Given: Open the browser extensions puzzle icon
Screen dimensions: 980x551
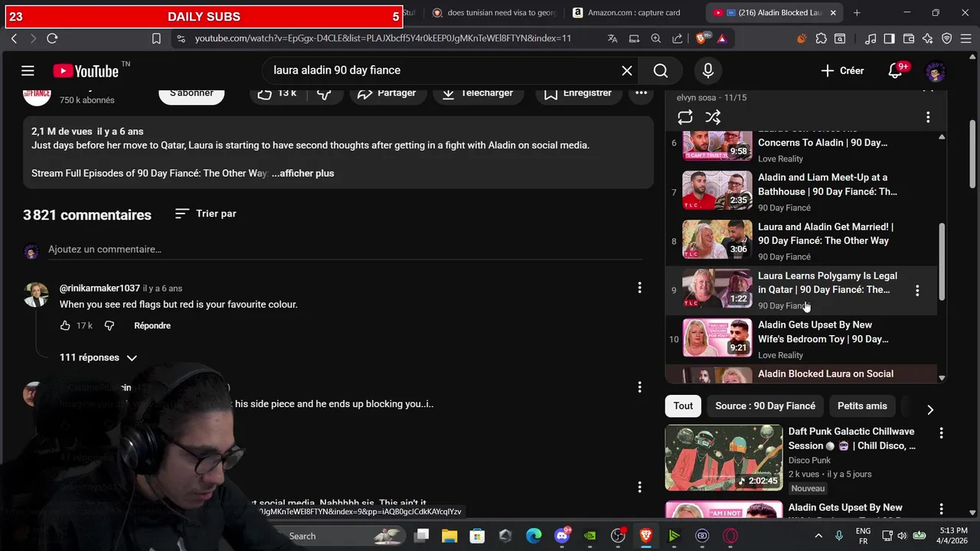Looking at the screenshot, I should [x=821, y=38].
